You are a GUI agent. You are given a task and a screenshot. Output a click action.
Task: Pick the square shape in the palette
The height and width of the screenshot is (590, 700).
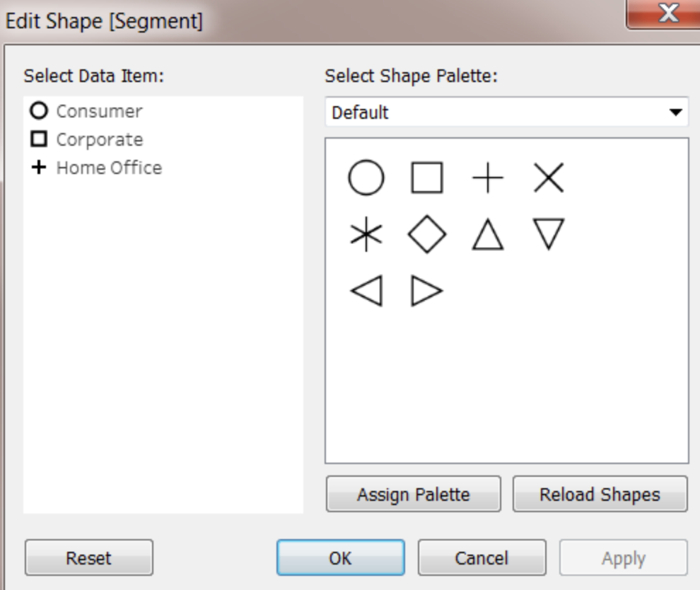427,178
